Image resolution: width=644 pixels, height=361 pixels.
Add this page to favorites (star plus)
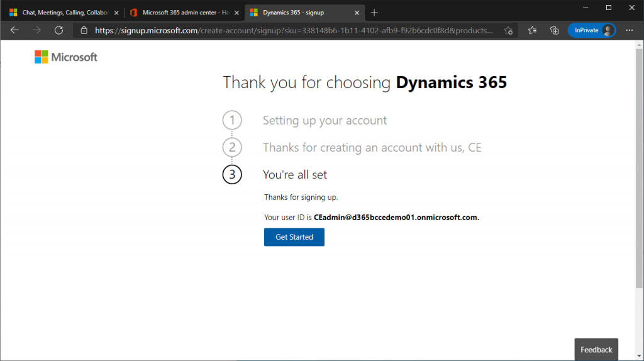[508, 30]
